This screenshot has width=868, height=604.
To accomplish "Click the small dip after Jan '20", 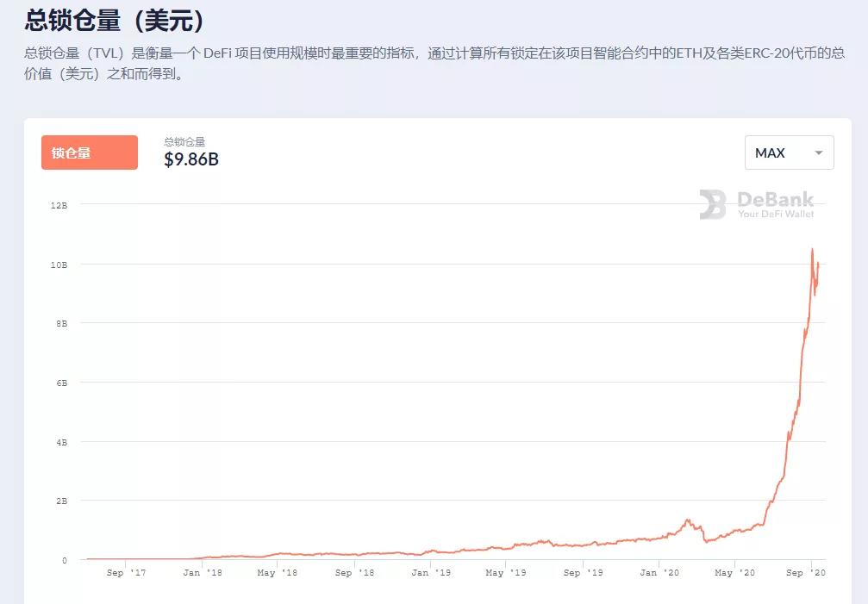I will pyautogui.click(x=707, y=543).
